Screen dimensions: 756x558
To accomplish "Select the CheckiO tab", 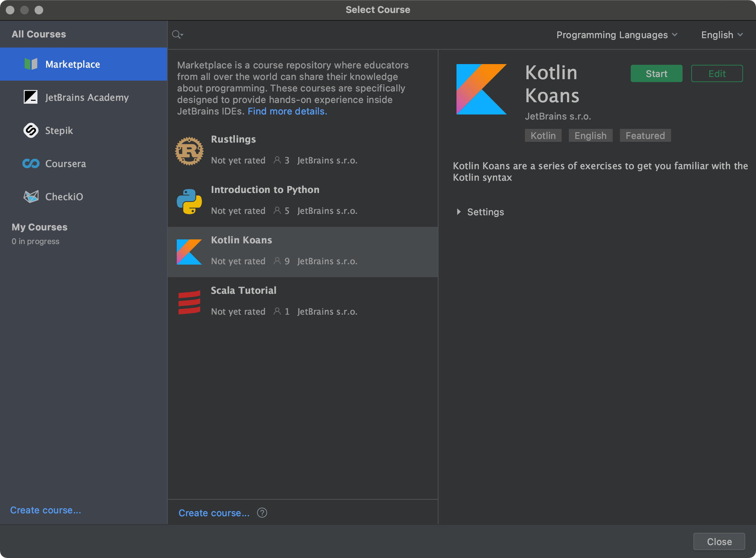I will (84, 197).
